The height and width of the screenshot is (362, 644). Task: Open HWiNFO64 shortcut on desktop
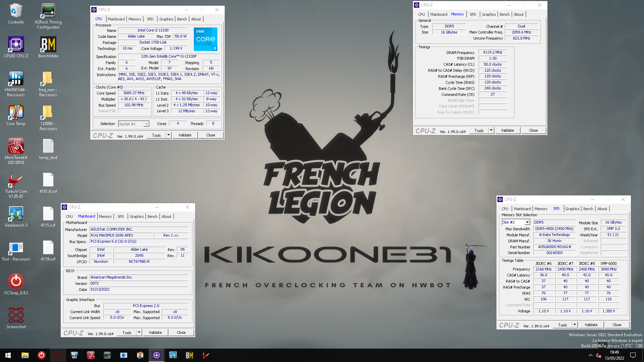pos(16,84)
